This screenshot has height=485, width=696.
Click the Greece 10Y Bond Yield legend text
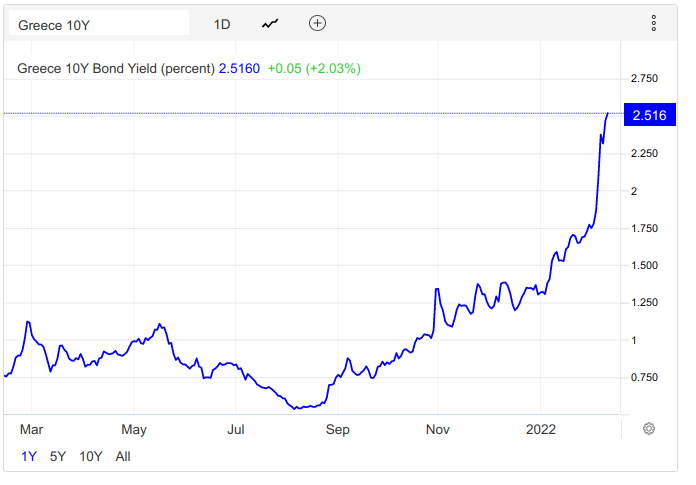tap(116, 68)
